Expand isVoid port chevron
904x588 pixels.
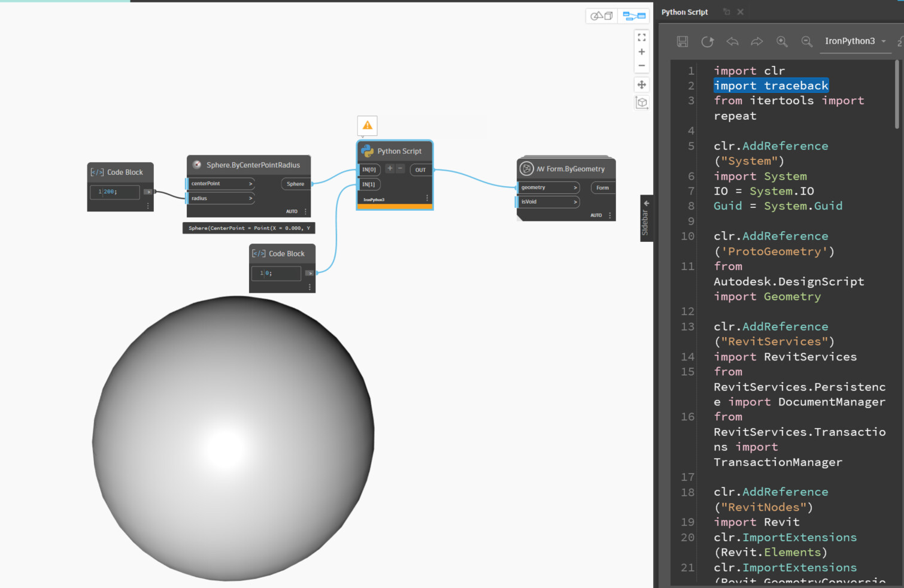point(575,202)
